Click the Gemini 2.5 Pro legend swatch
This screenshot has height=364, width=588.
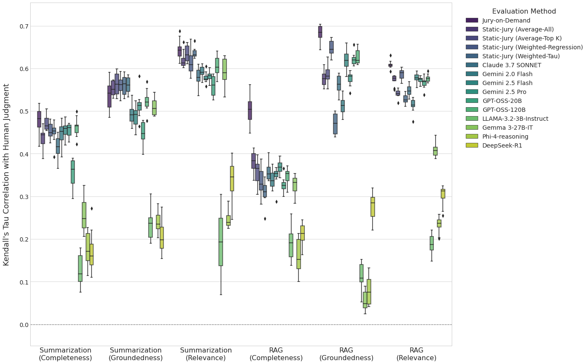472,92
